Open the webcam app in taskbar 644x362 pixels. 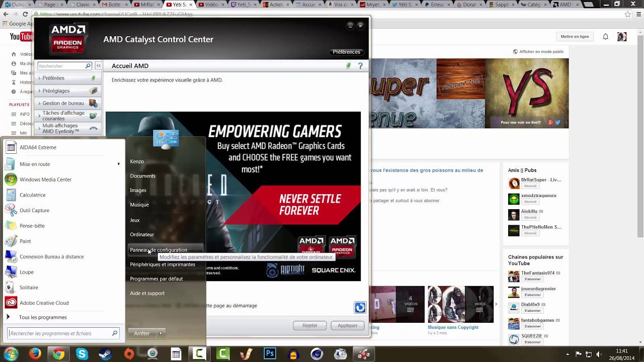[152, 354]
